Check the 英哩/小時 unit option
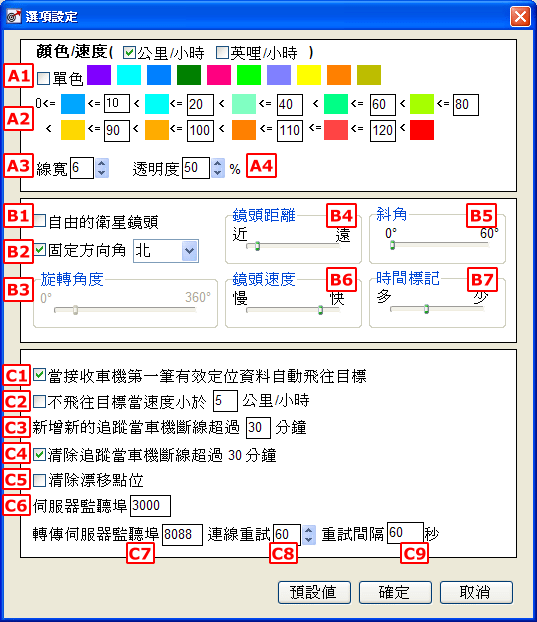This screenshot has width=537, height=622. pos(222,52)
